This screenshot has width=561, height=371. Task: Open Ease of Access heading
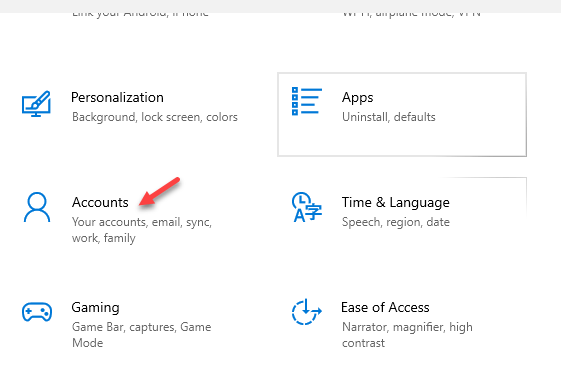click(385, 307)
